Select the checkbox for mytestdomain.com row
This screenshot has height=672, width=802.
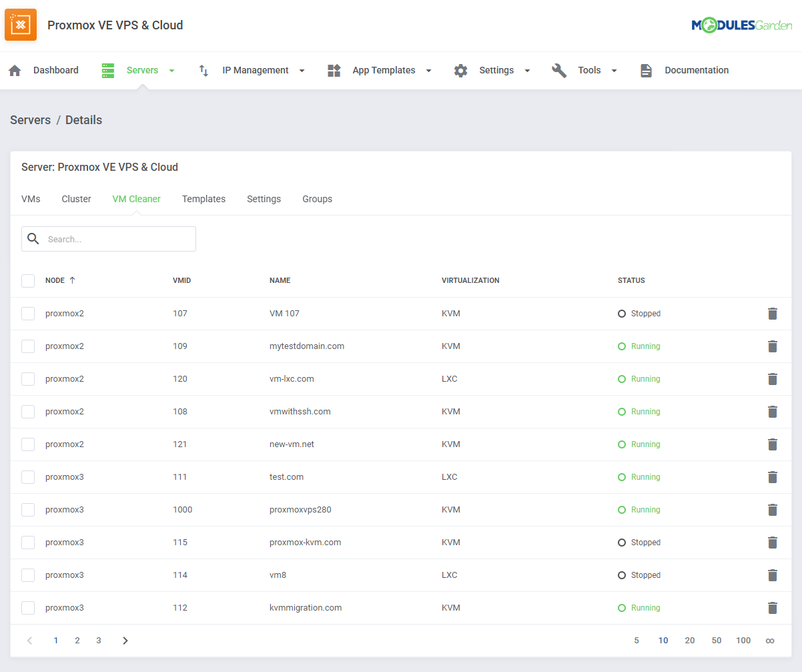27,346
